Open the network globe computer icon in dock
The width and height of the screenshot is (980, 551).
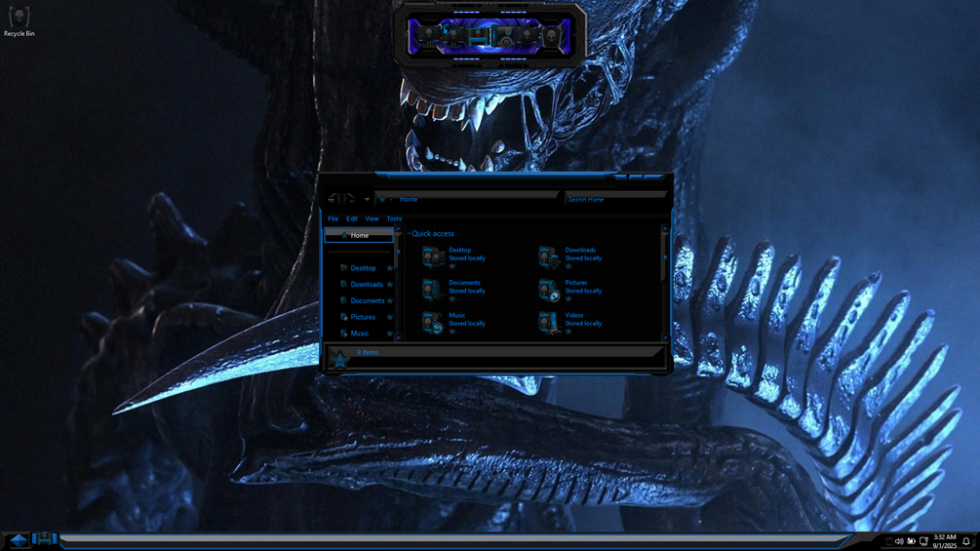[453, 36]
